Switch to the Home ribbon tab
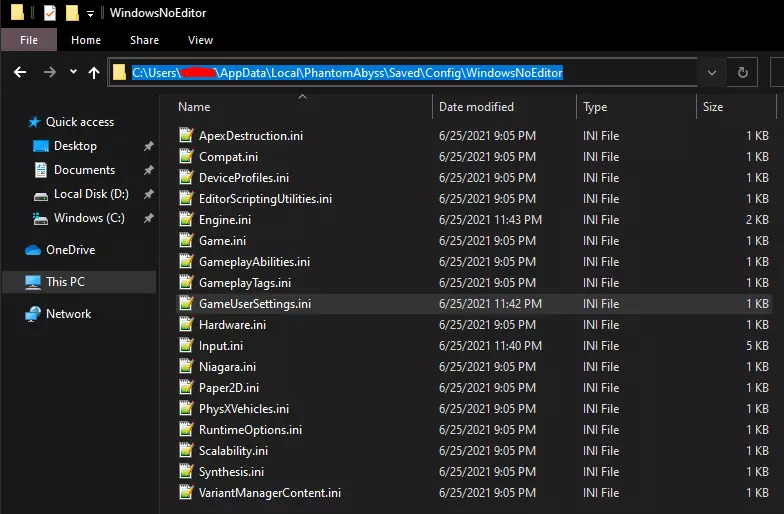Screen dimensions: 784x514 86,40
